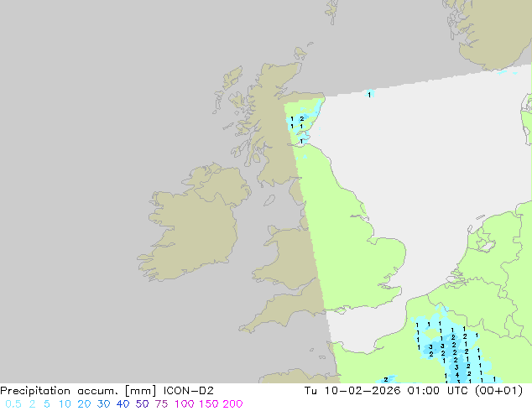
Task: Click the 150 legend value
Action: point(209,404)
